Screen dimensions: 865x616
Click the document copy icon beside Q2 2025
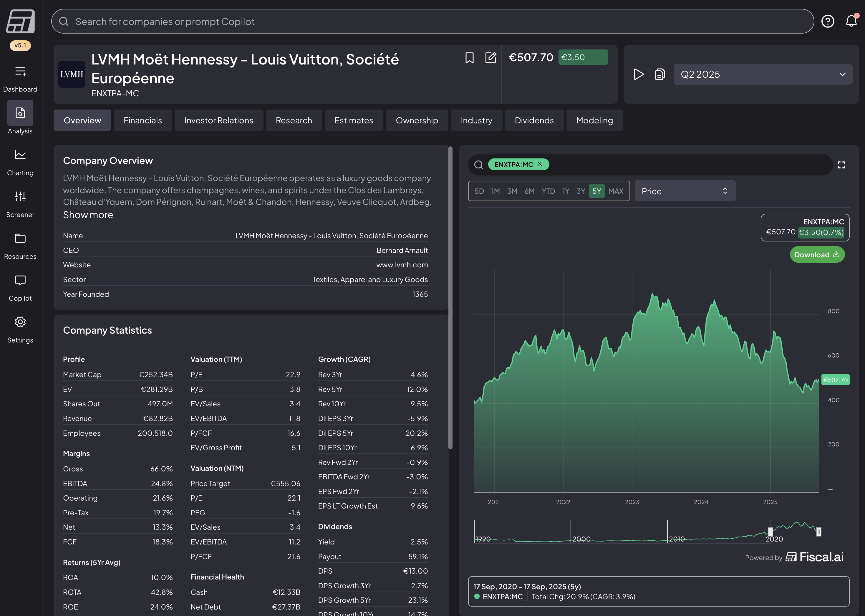[x=660, y=74]
